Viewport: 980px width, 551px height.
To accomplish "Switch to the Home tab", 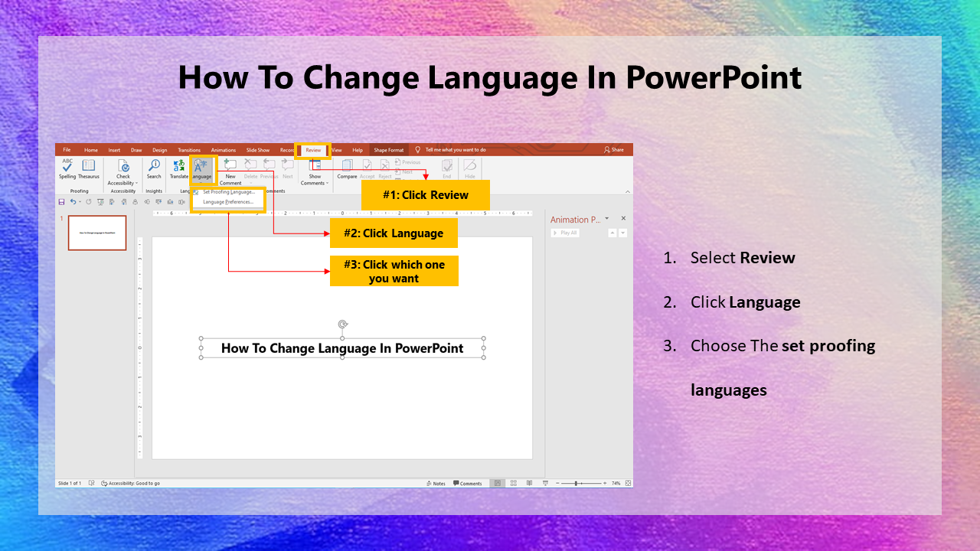I will [91, 150].
